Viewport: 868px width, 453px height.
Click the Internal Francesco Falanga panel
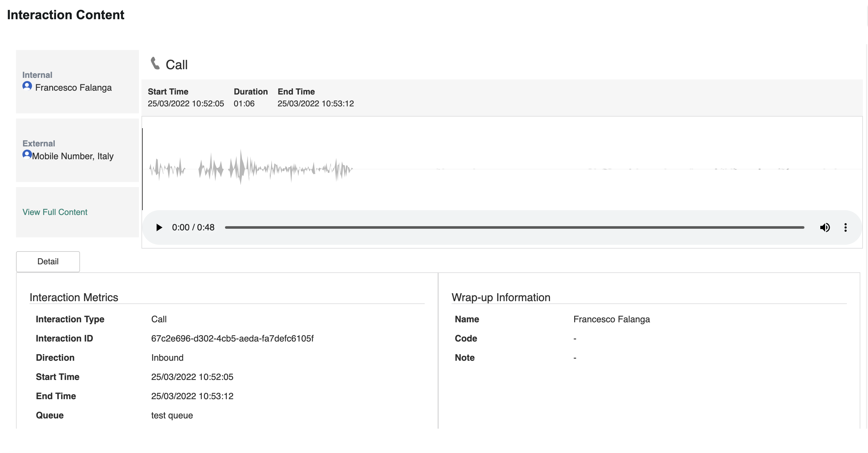(x=77, y=81)
